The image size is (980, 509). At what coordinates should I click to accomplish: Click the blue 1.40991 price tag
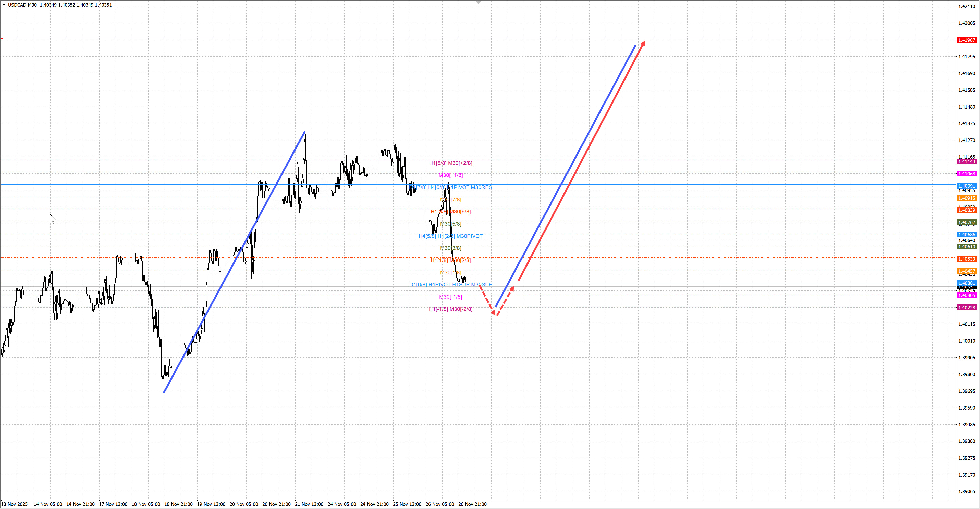pyautogui.click(x=966, y=186)
